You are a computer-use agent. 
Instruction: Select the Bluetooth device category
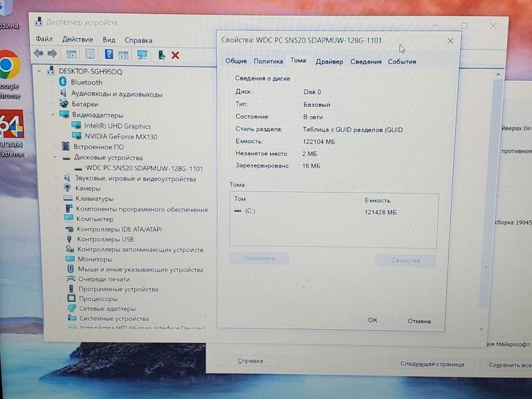coord(86,82)
